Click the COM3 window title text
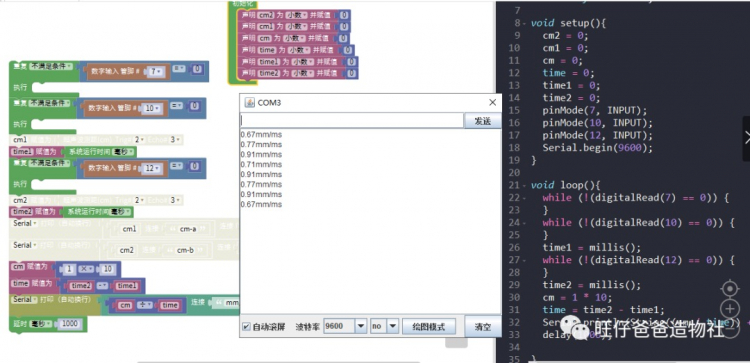 pyautogui.click(x=269, y=103)
